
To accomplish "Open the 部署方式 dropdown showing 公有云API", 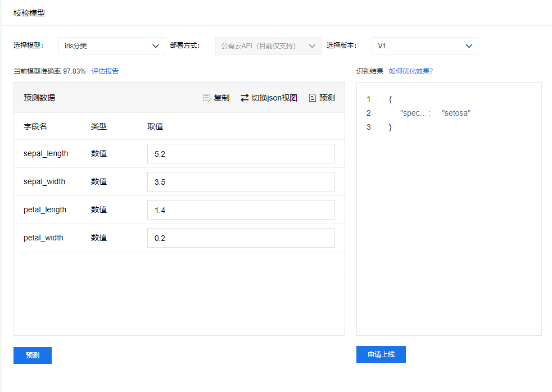I will tap(269, 46).
